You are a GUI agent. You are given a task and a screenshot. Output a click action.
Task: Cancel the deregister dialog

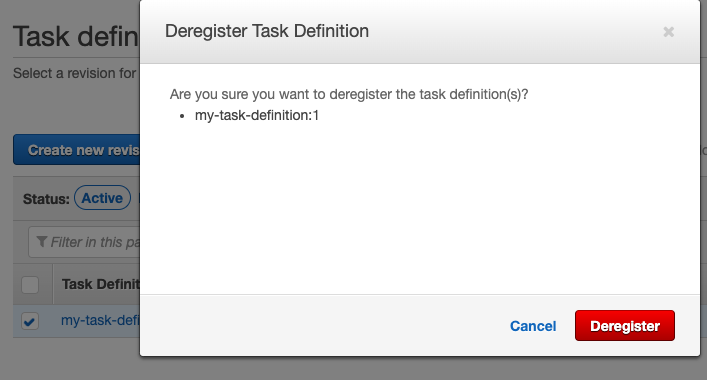coord(533,326)
